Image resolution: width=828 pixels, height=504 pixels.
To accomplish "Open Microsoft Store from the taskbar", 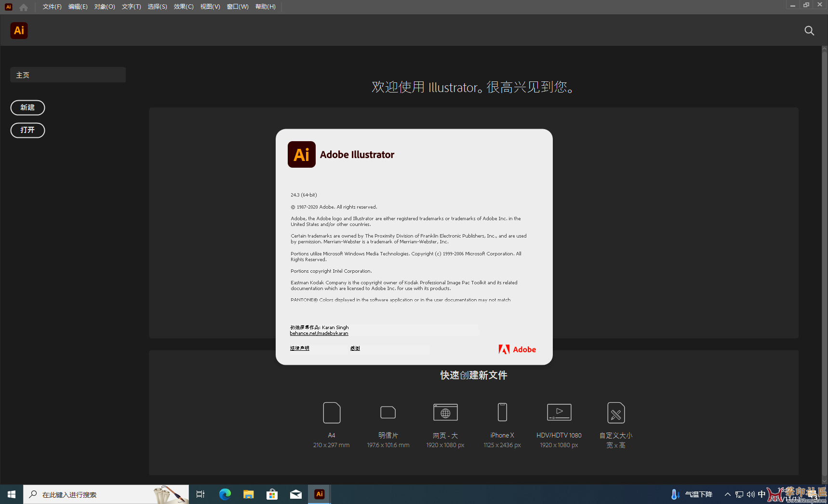I will coord(272,494).
